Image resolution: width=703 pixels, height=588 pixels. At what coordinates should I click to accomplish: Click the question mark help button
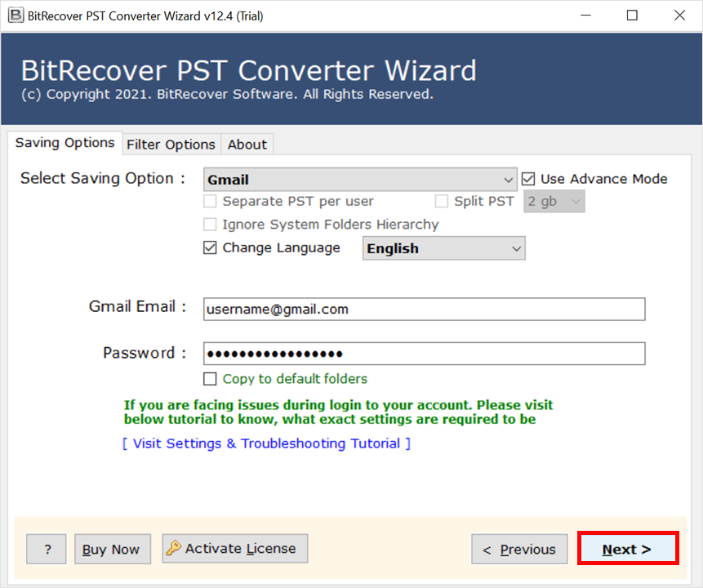click(x=47, y=549)
